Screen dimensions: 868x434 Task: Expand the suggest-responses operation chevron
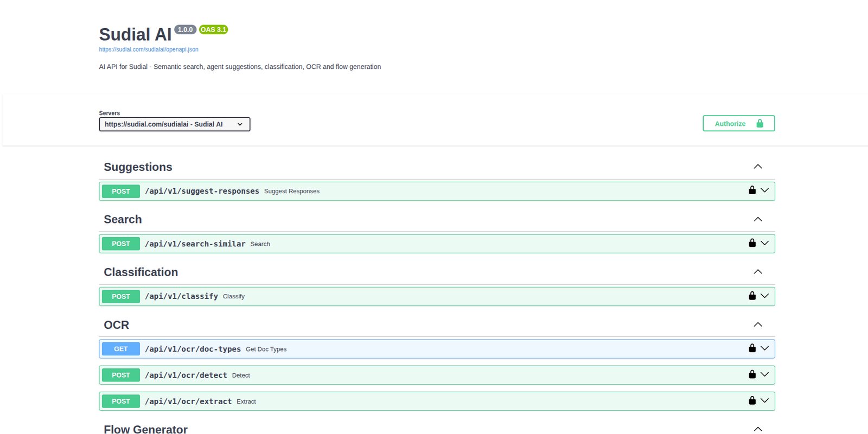(x=765, y=190)
